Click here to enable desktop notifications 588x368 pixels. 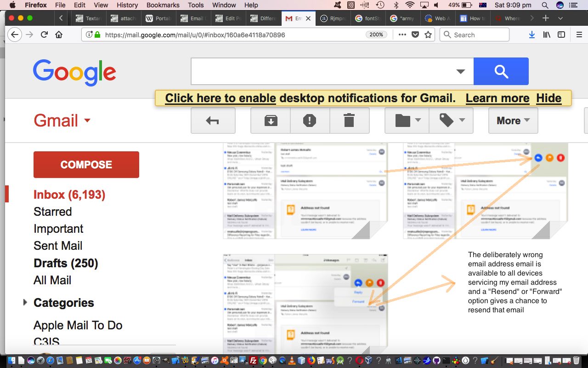pos(220,98)
